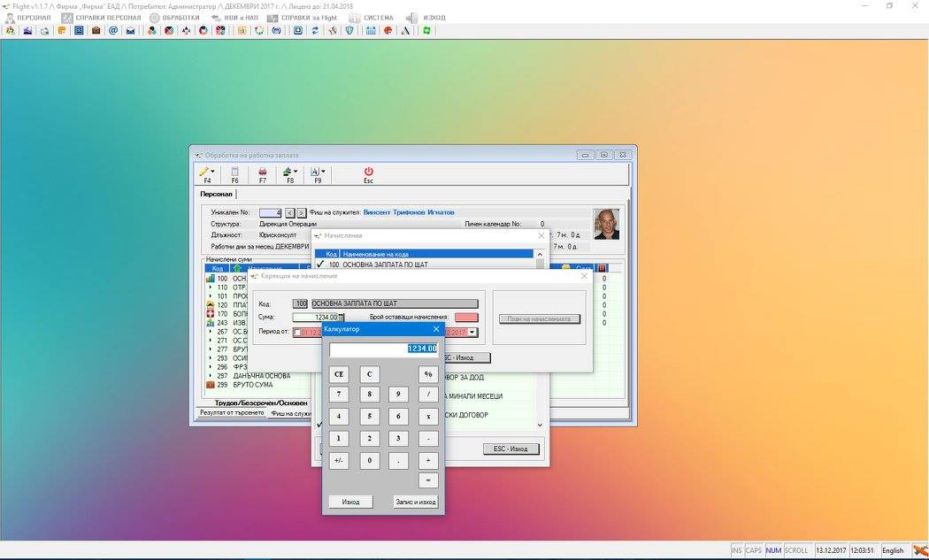Viewport: 929px width, 560px height.
Task: Toggle the checkbox in the 'Период от' date field
Action: tap(296, 333)
